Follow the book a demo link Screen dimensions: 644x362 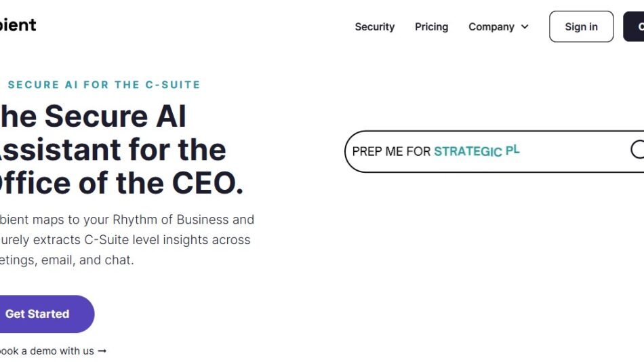tap(46, 350)
